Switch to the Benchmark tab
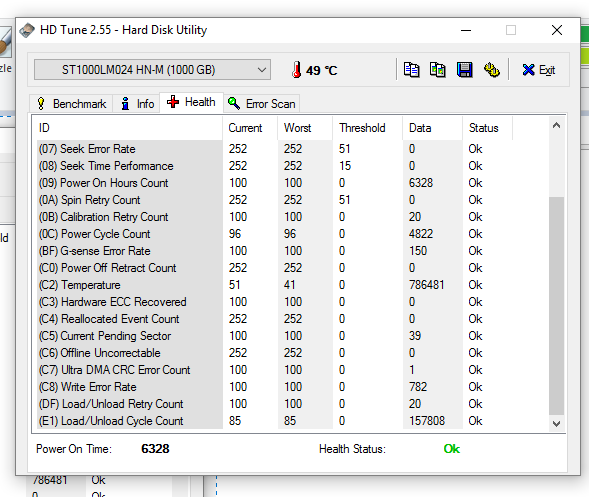 pyautogui.click(x=71, y=103)
